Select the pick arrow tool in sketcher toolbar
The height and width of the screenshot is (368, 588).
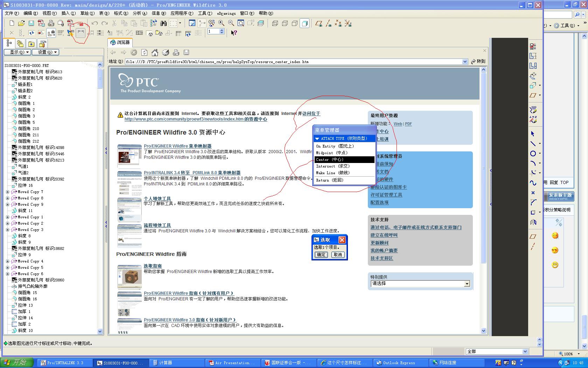(x=533, y=134)
